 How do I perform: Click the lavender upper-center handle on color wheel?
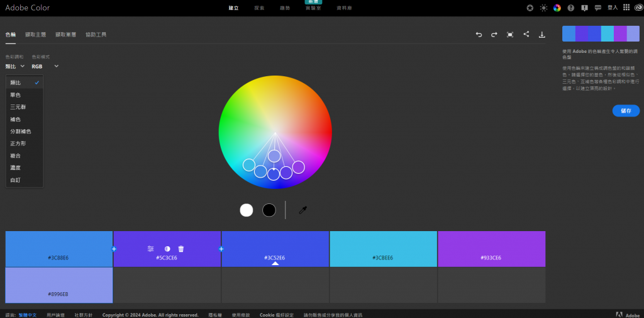pyautogui.click(x=274, y=156)
